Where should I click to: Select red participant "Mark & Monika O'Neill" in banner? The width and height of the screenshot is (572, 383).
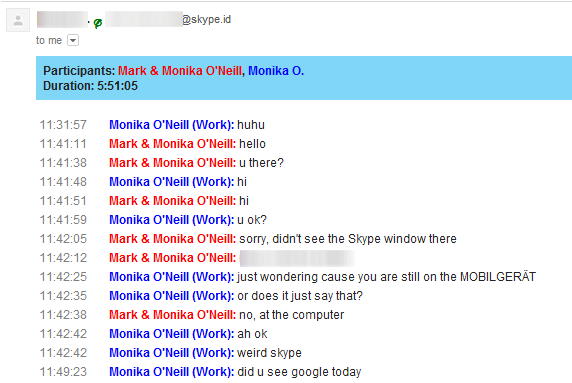coord(180,70)
